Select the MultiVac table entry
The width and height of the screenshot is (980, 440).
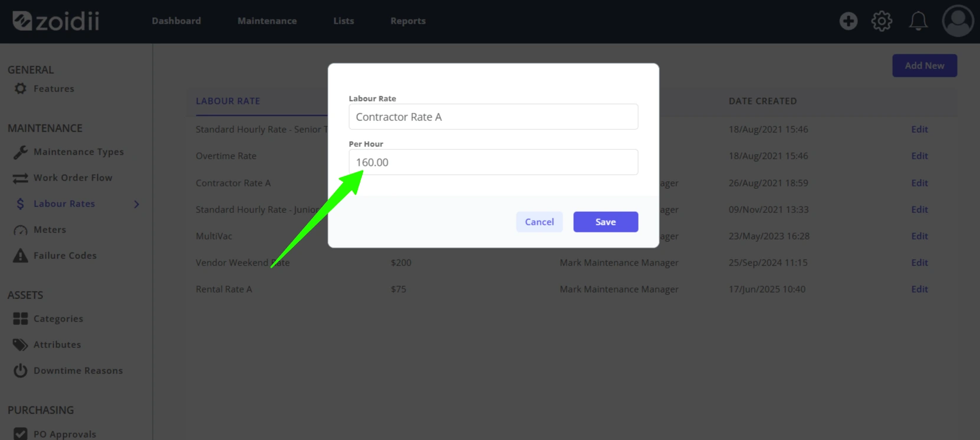(x=213, y=236)
